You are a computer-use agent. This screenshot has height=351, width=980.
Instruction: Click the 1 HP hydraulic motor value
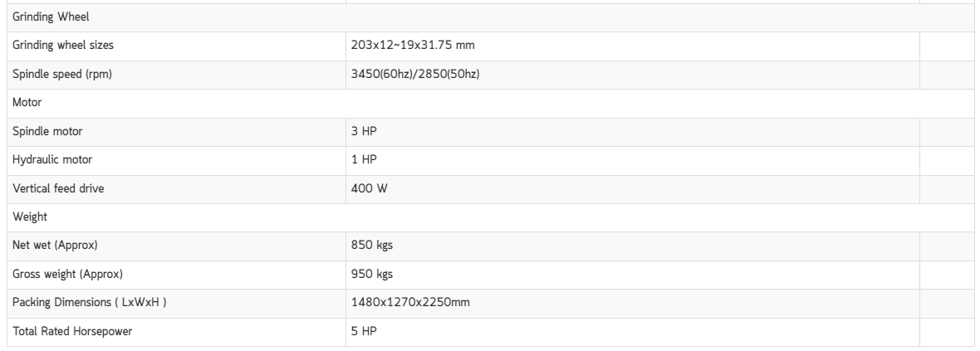point(364,160)
